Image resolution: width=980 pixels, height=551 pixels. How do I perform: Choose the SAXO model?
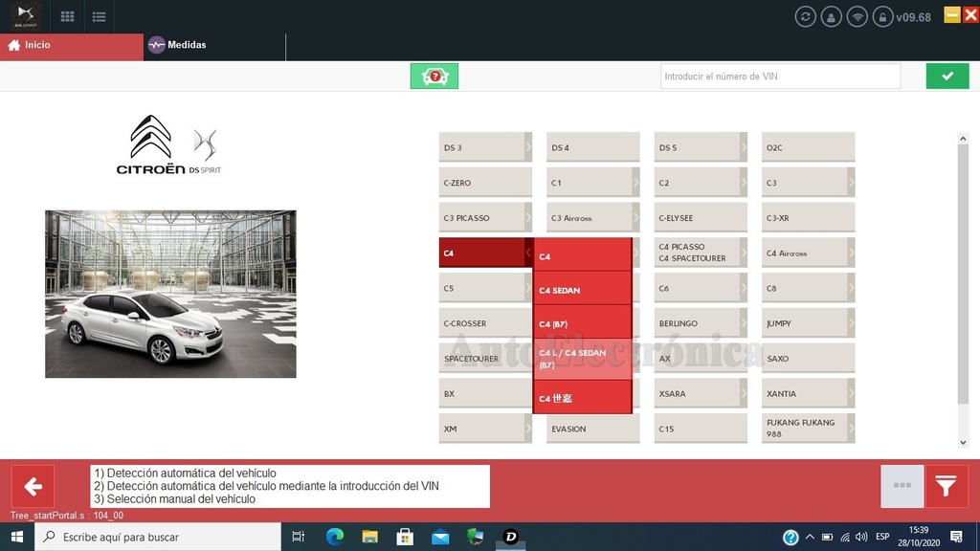coord(808,358)
